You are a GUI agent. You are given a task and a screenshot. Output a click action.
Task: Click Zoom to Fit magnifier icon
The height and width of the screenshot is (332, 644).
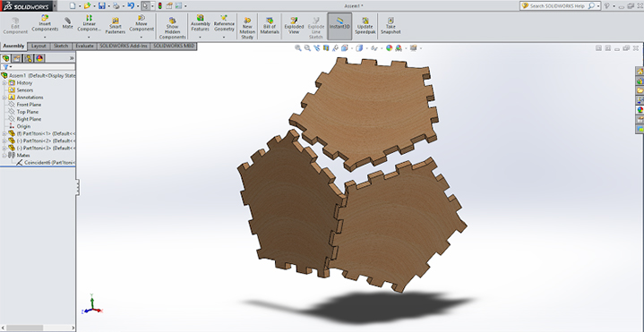click(298, 48)
